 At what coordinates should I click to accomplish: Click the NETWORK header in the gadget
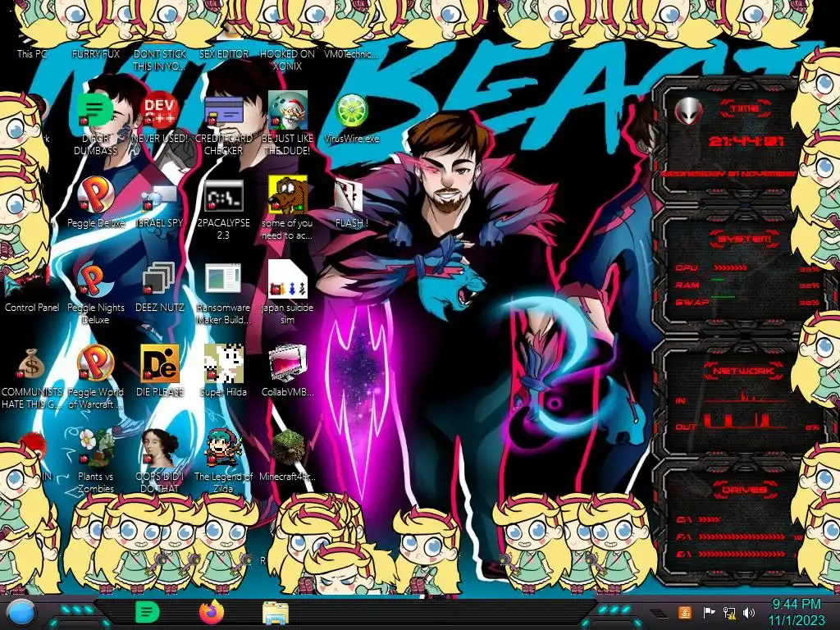click(745, 371)
